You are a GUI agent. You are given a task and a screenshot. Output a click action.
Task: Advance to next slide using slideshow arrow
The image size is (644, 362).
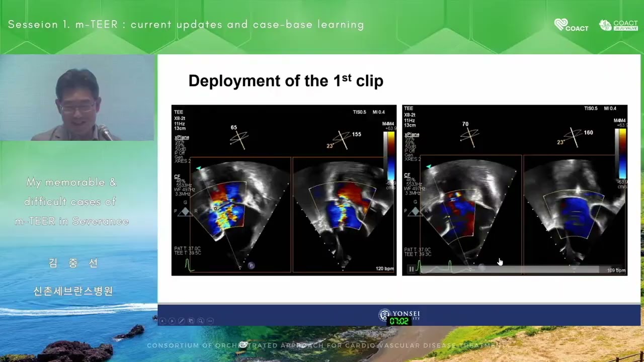tap(172, 321)
